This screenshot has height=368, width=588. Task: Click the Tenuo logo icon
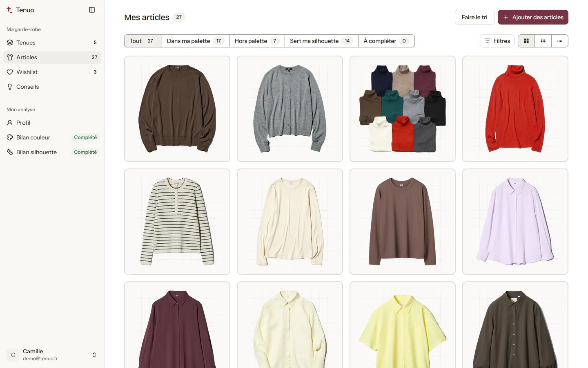(x=9, y=10)
